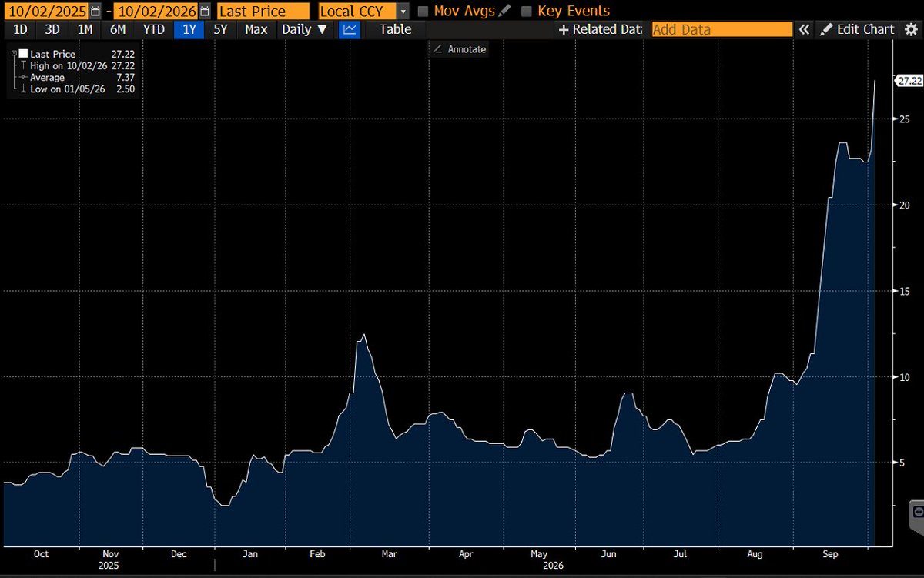The height and width of the screenshot is (578, 924).
Task: Click the round handle on the right edge
Action: (917, 511)
